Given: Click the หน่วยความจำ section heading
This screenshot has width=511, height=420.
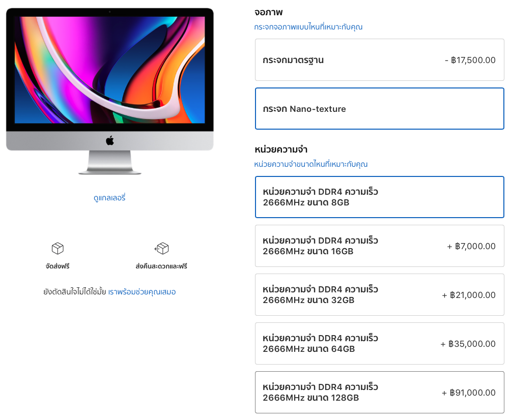Looking at the screenshot, I should (281, 149).
